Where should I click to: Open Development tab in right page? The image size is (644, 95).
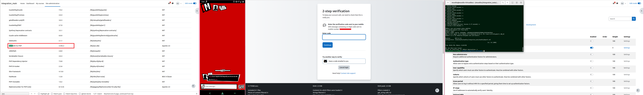click(x=531, y=25)
